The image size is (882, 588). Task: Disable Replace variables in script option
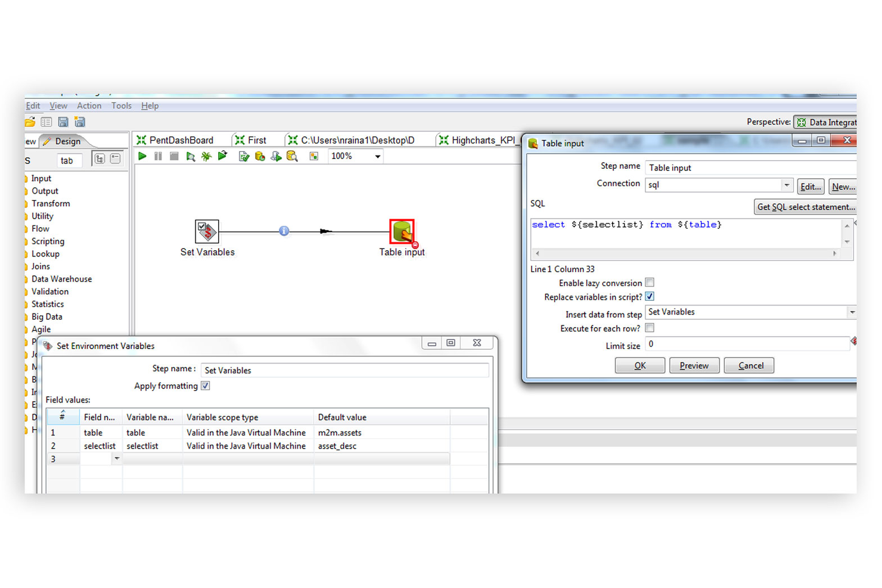649,296
